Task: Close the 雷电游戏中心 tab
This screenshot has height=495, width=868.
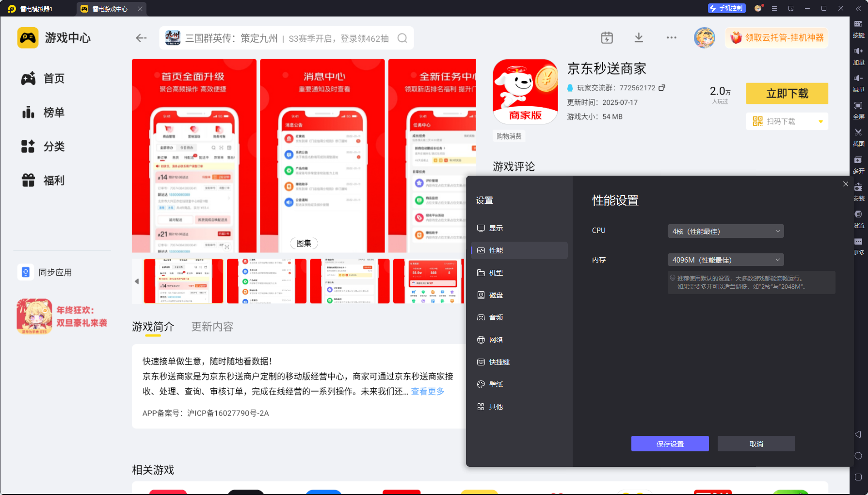Action: click(x=140, y=9)
